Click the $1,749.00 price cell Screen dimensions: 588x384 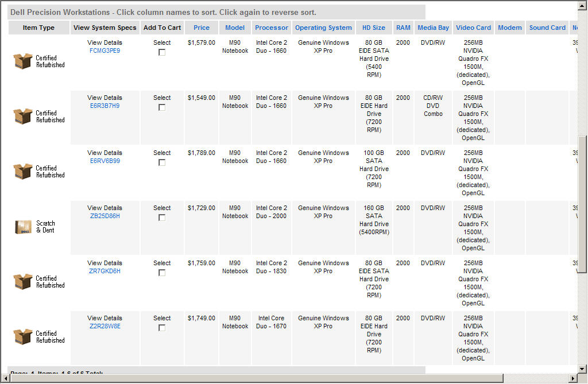click(202, 319)
